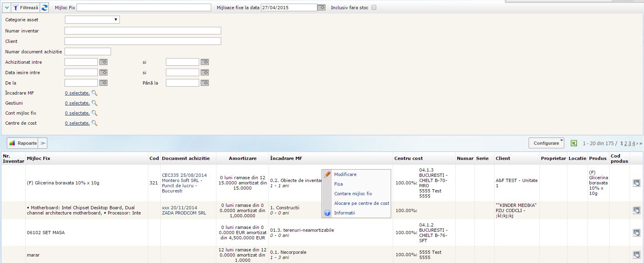Click row action icon for 06102 SET MASA
The image size is (644, 263).
click(x=636, y=233)
